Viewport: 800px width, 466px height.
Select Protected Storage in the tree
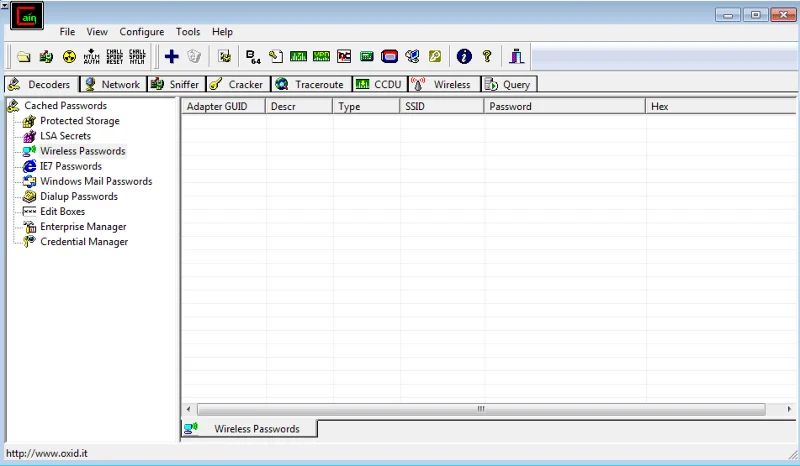tap(80, 121)
